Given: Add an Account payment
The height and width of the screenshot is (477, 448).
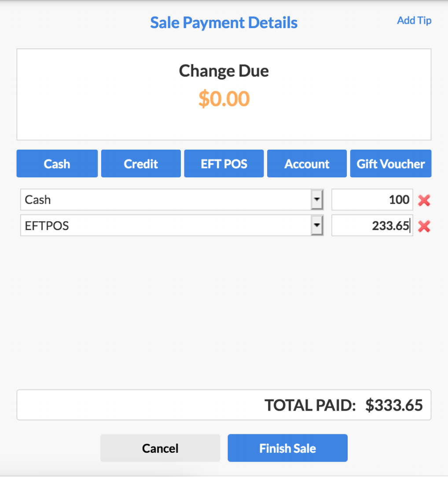Looking at the screenshot, I should pos(307,163).
